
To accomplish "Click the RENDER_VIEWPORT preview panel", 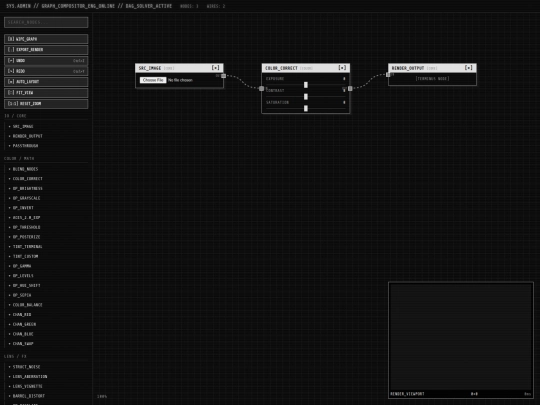I will [461, 340].
